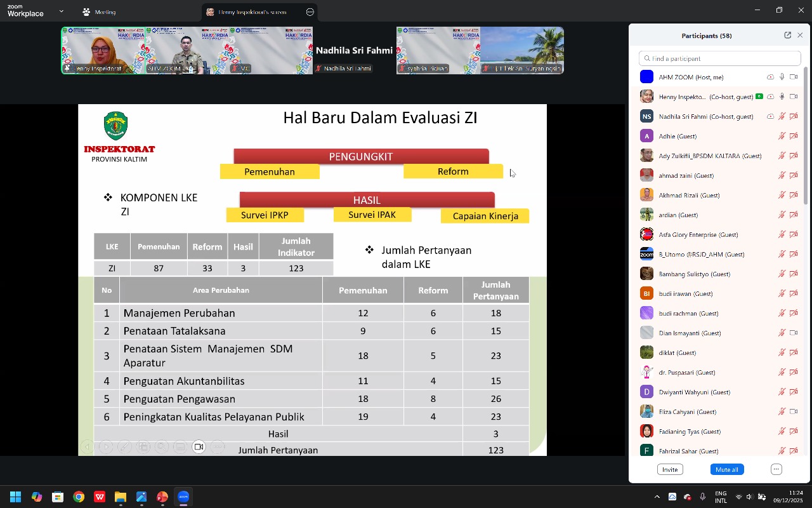Expand the Zoom Workplace dropdown arrow

61,11
